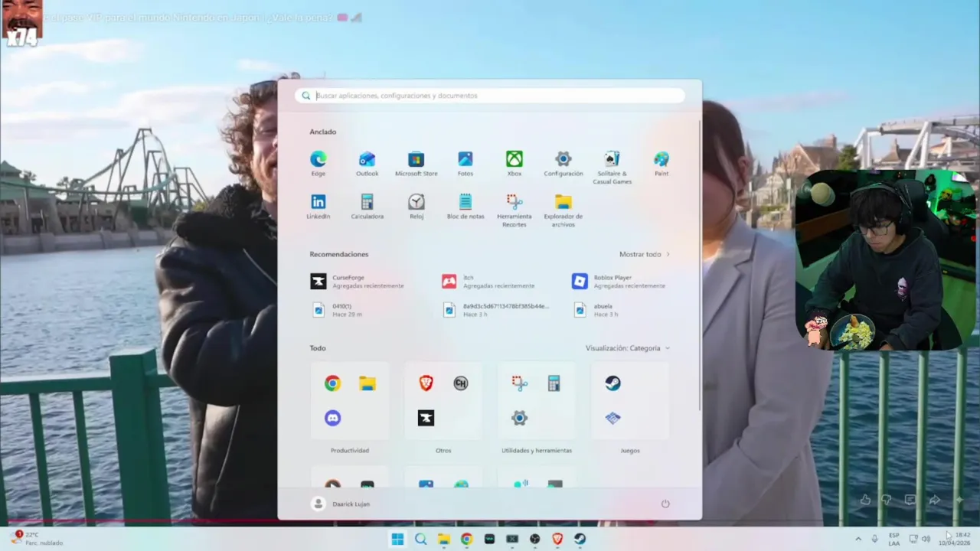Open calculator in Utilidades y herramientas group

tap(554, 383)
